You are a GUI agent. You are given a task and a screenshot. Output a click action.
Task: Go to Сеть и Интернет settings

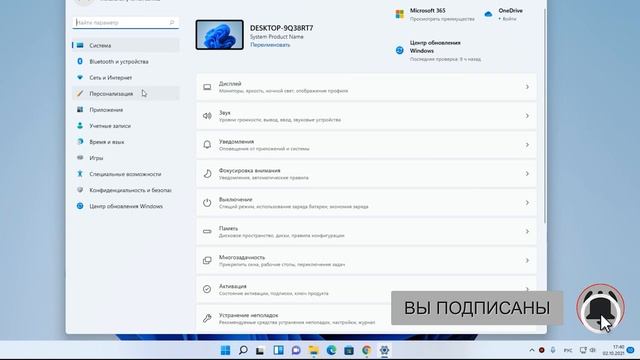click(x=126, y=78)
